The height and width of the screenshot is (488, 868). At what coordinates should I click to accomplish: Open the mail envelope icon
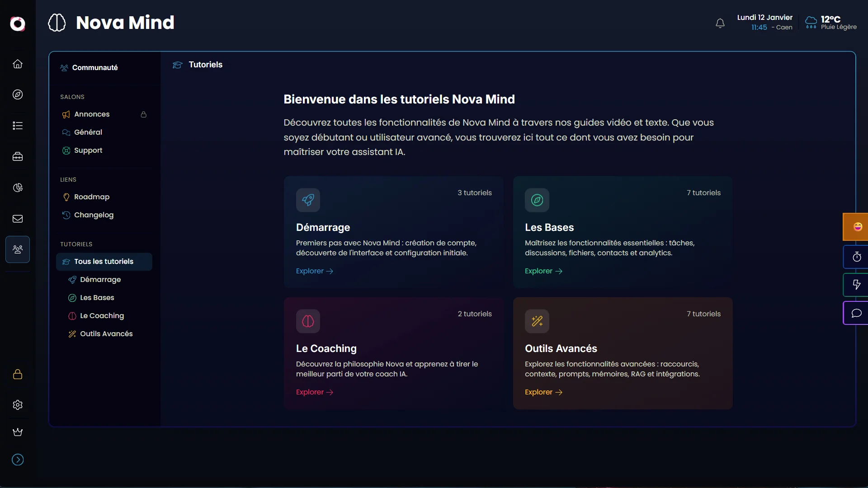coord(18,219)
